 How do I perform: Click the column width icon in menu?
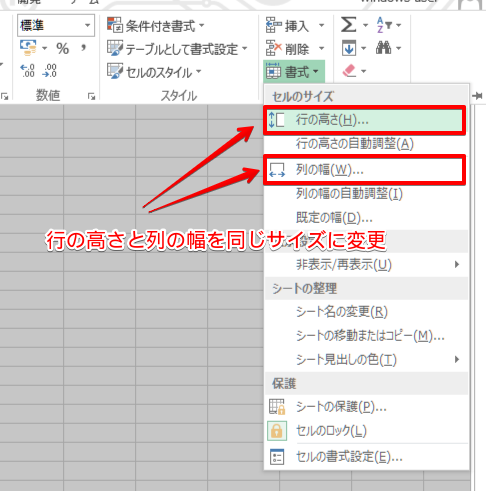(x=277, y=170)
